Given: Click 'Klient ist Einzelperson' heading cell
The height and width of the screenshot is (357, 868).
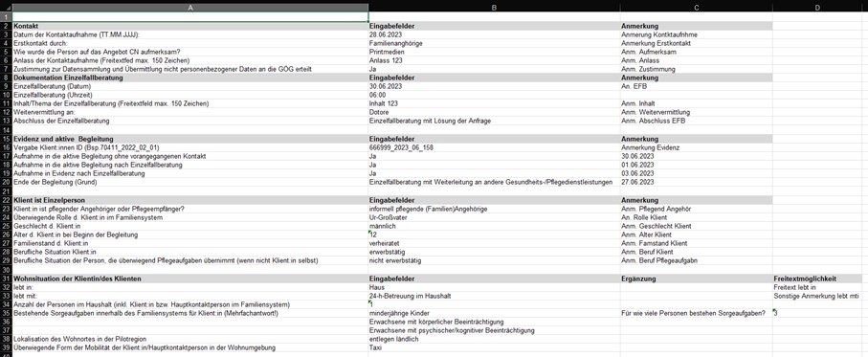Looking at the screenshot, I should coord(189,200).
